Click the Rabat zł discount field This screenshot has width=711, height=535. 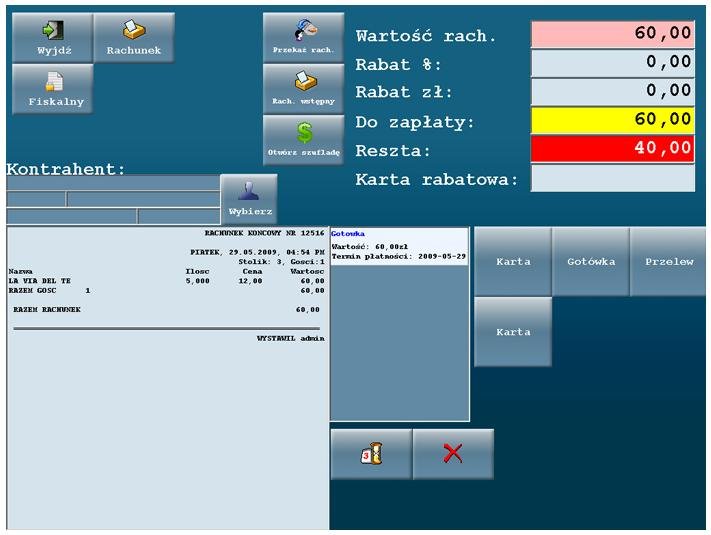pyautogui.click(x=612, y=92)
